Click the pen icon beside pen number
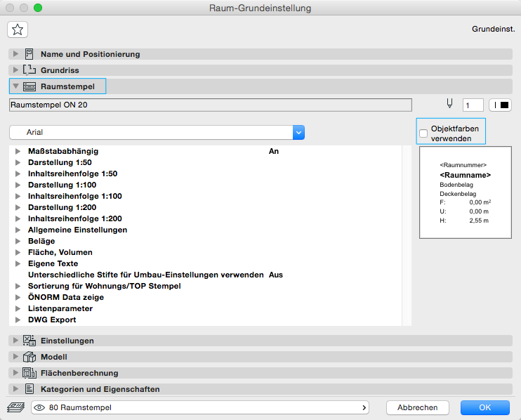The height and width of the screenshot is (420, 521). (x=449, y=105)
